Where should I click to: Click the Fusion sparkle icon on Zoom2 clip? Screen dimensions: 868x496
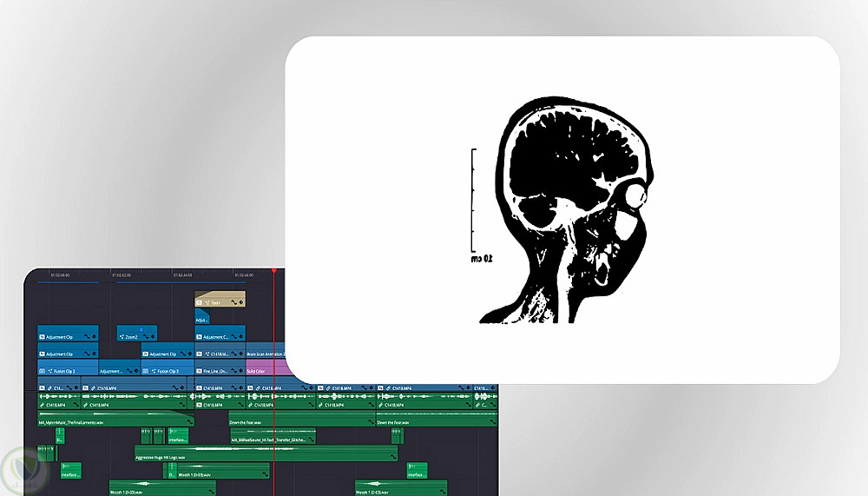122,337
